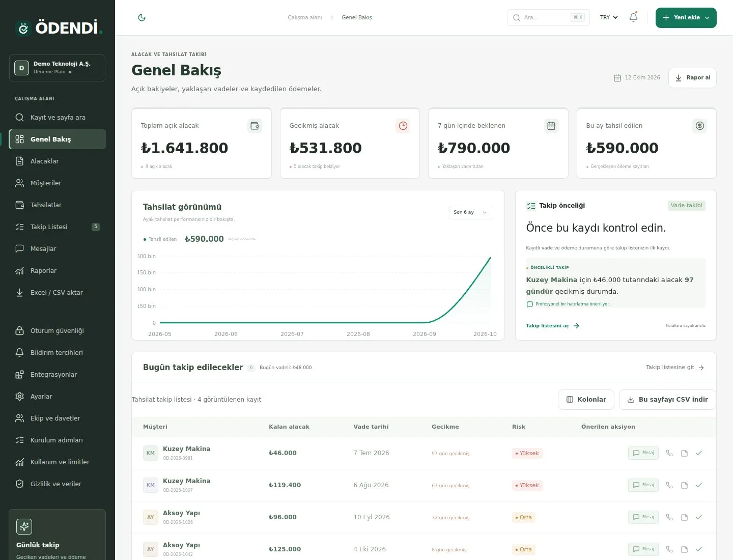Open Takip Listesi with badge 5
The height and width of the screenshot is (560, 733).
[57, 227]
